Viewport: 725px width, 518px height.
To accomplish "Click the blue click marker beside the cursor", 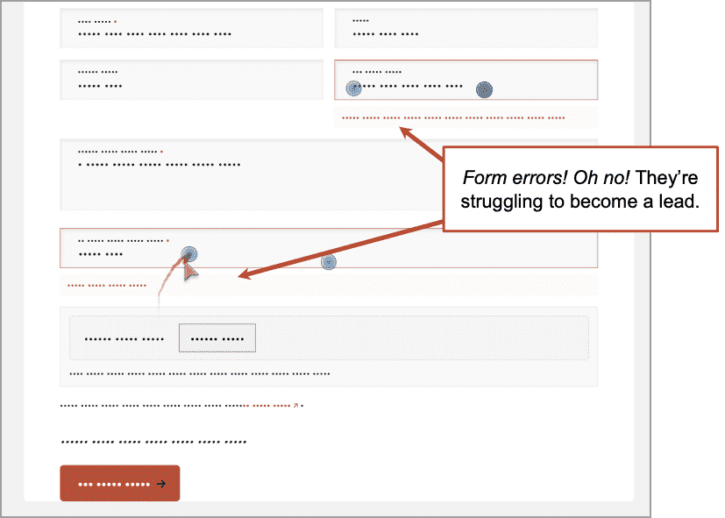I will (x=189, y=254).
